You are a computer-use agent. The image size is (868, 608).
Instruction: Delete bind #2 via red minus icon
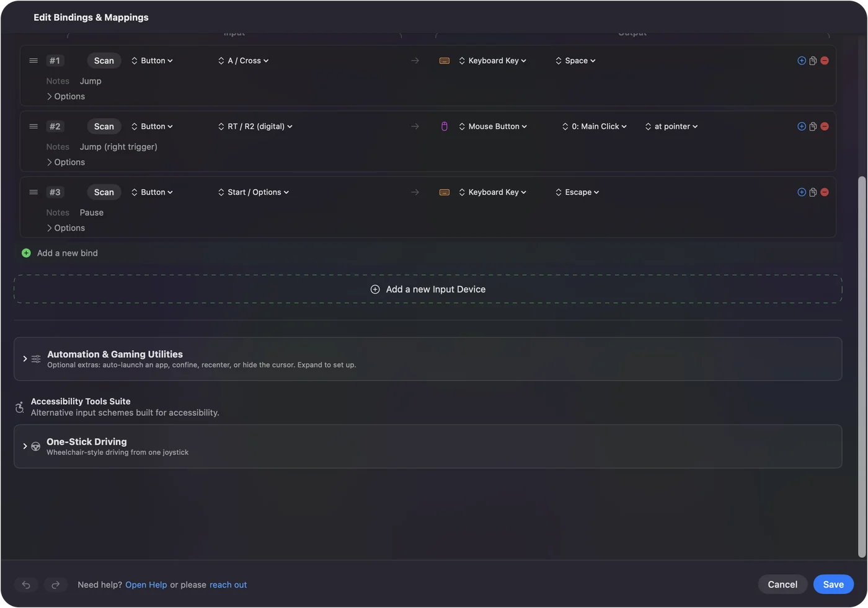[x=825, y=126]
